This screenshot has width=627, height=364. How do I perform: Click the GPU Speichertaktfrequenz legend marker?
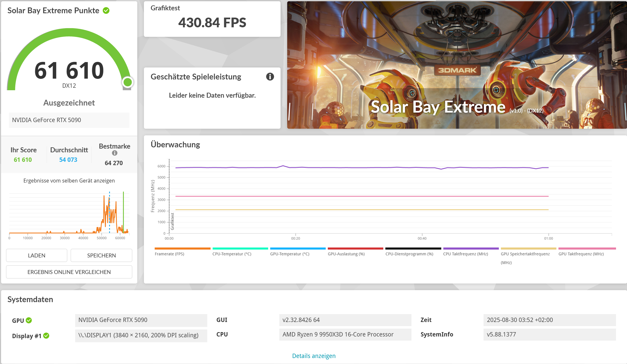coord(528,248)
